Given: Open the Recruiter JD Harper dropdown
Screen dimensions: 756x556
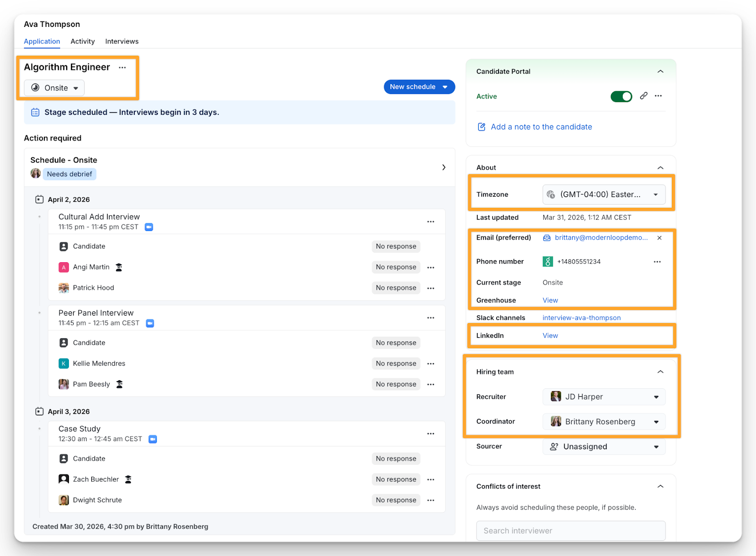Looking at the screenshot, I should tap(603, 397).
